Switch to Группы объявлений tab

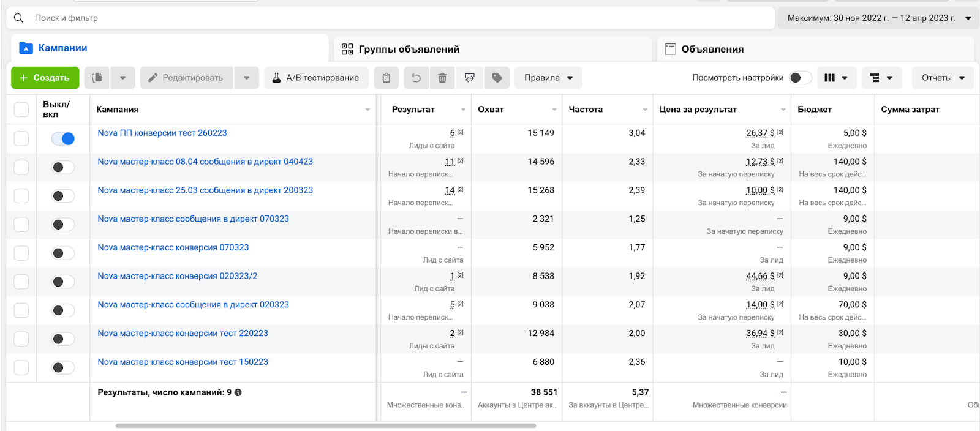[409, 49]
